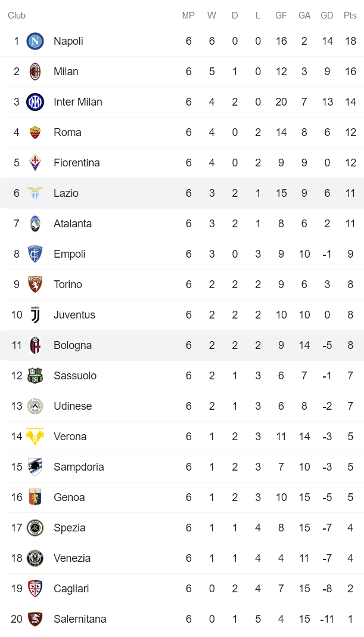
Task: Click the Napoli club crest icon
Action: point(35,41)
